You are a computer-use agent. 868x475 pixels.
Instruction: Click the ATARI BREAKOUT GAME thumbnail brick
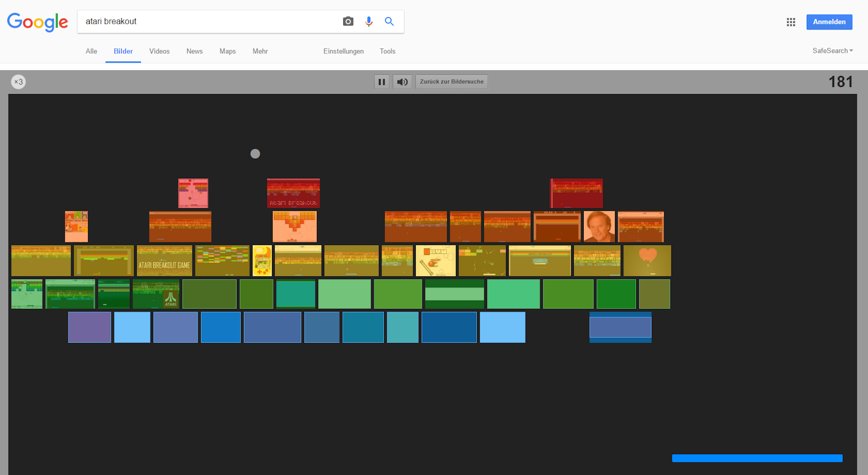[164, 261]
